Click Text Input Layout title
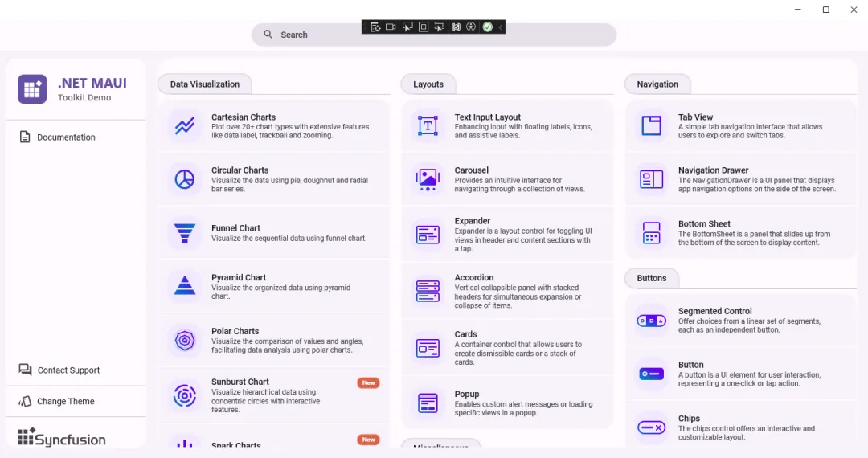868x458 pixels. 488,117
